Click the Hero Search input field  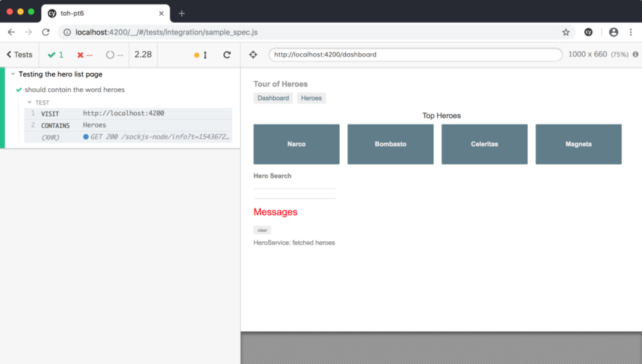(294, 185)
